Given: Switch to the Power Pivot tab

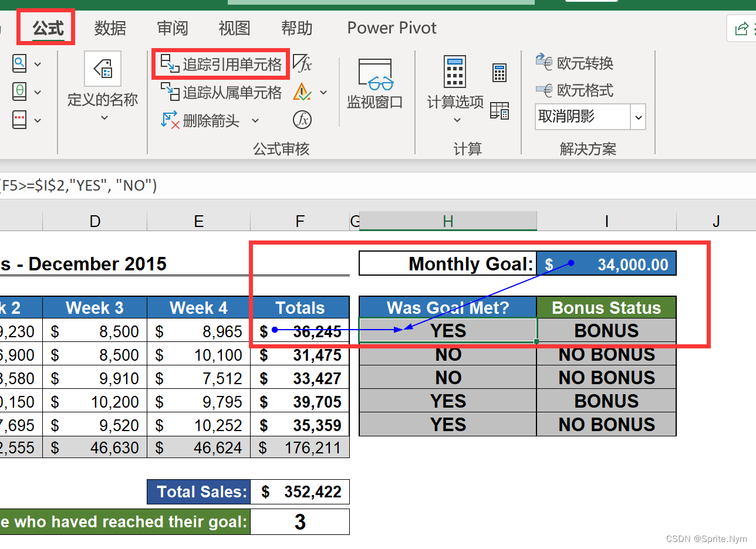Looking at the screenshot, I should (392, 28).
